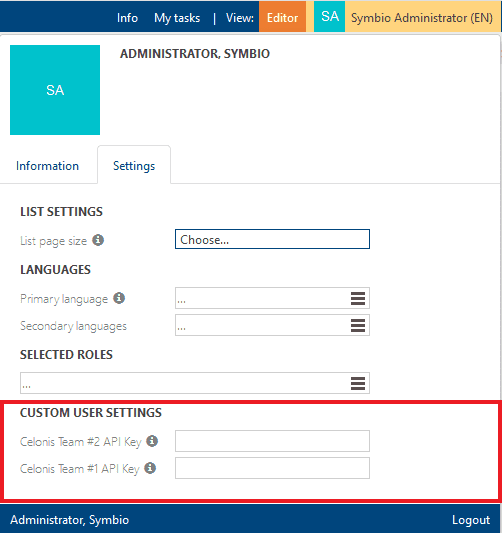Switch to the Information tab

click(x=47, y=166)
